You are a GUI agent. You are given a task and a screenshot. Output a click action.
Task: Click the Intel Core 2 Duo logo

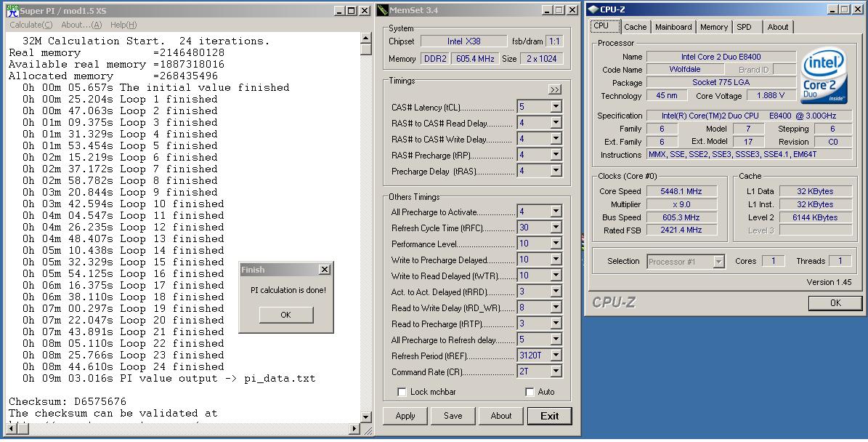pos(824,76)
